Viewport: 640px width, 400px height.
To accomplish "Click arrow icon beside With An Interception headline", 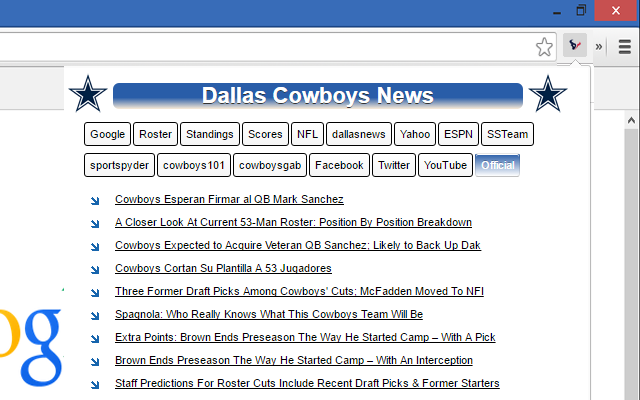I will [95, 362].
